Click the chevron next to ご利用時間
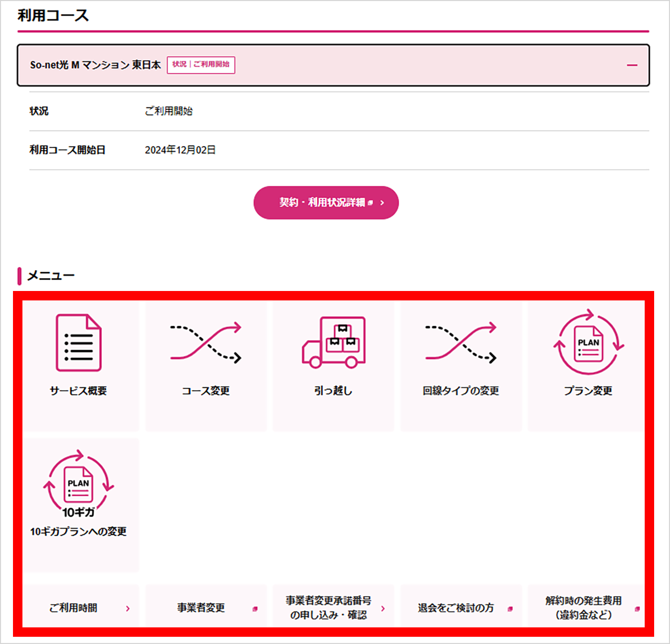The height and width of the screenshot is (644, 670). [x=128, y=608]
